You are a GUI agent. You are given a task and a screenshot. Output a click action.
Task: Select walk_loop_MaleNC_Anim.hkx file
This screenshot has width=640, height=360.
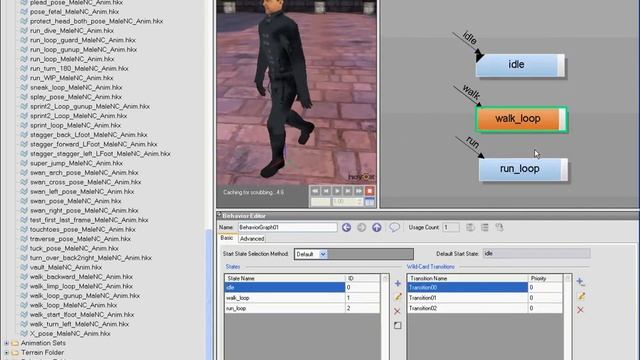click(73, 305)
